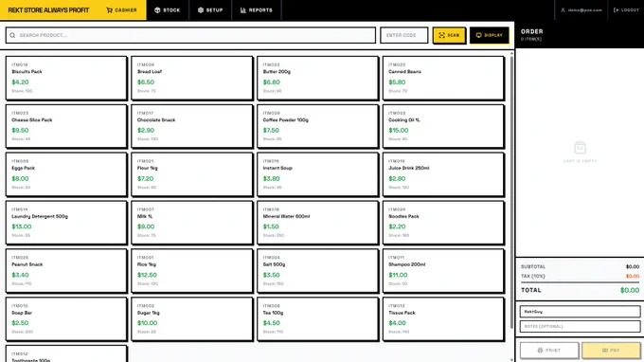644x362 pixels.
Task: Click the customer name field
Action: click(x=580, y=312)
